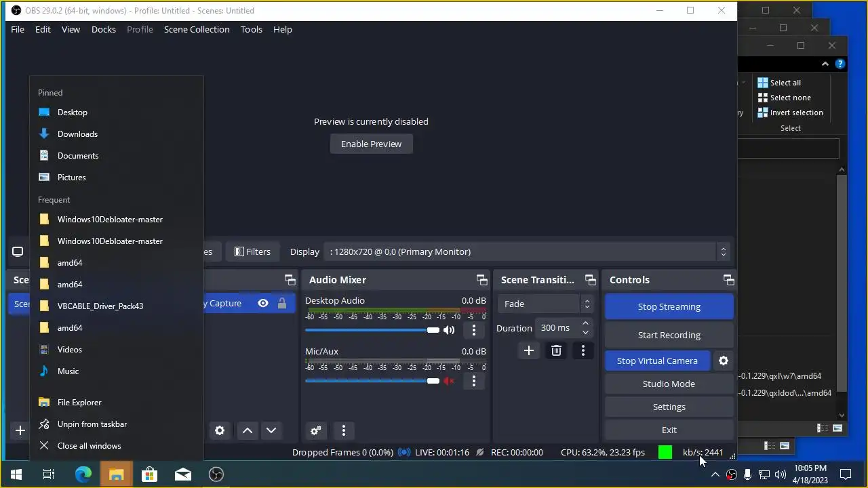
Task: Open source Filters button
Action: (x=252, y=251)
